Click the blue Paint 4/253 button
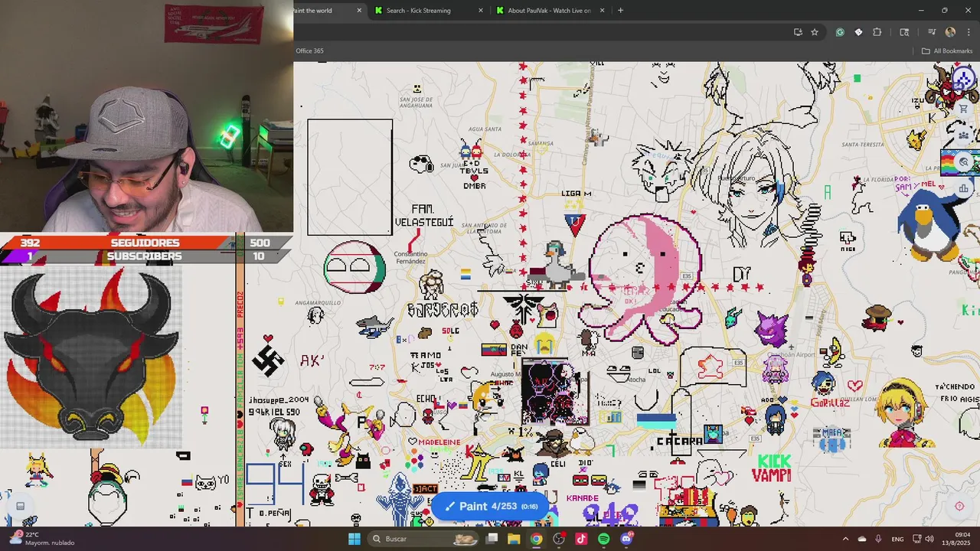 point(491,507)
